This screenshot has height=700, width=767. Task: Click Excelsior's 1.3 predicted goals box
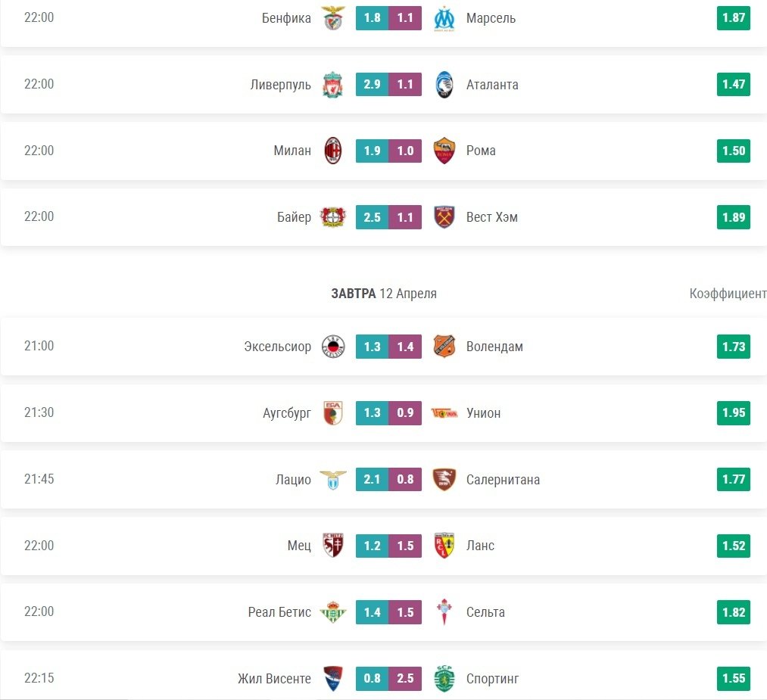point(372,347)
